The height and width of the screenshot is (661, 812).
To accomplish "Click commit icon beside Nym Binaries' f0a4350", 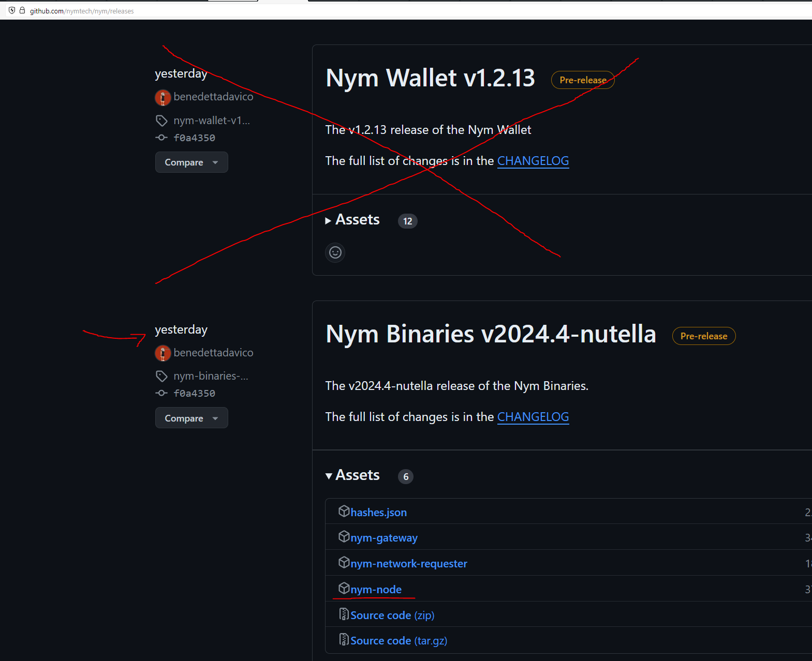I will [161, 393].
